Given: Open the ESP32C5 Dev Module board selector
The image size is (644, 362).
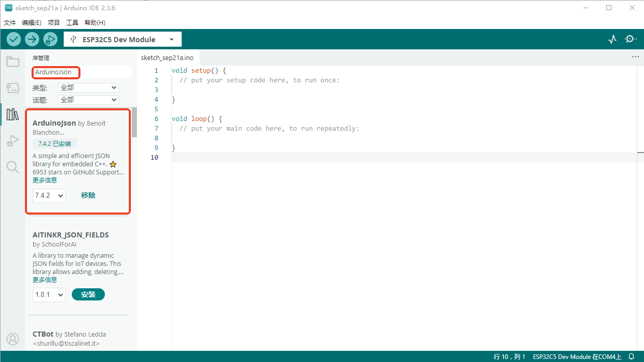Looking at the screenshot, I should [x=123, y=39].
